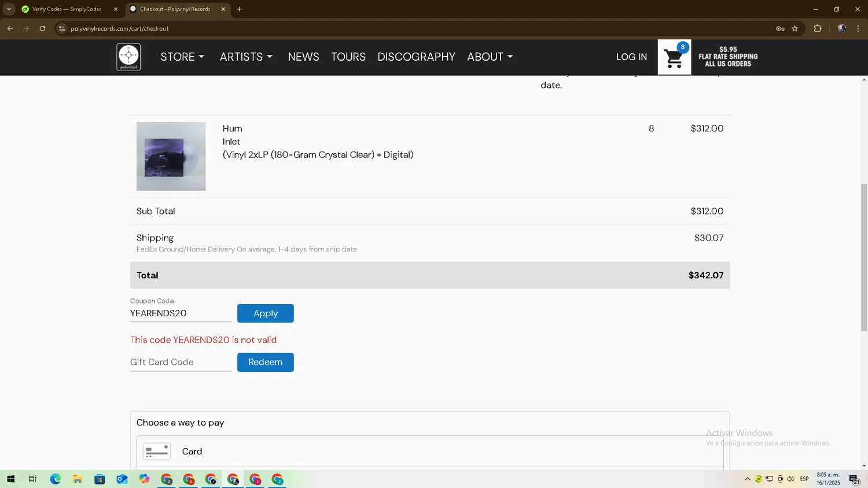Reload the page with the refresh icon
Screen dimensions: 868x488
(x=42, y=28)
